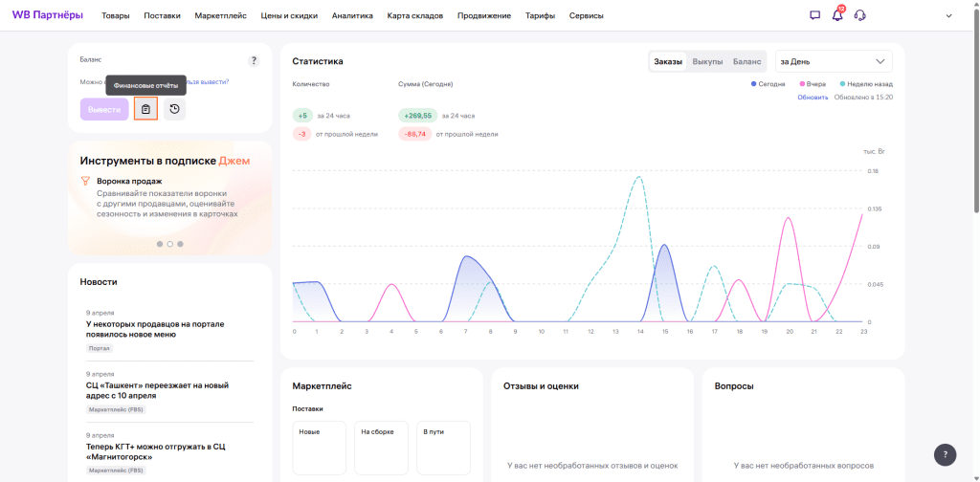Viewport: 980px width, 482px height.
Task: Click the support headset icon
Action: coord(860,15)
